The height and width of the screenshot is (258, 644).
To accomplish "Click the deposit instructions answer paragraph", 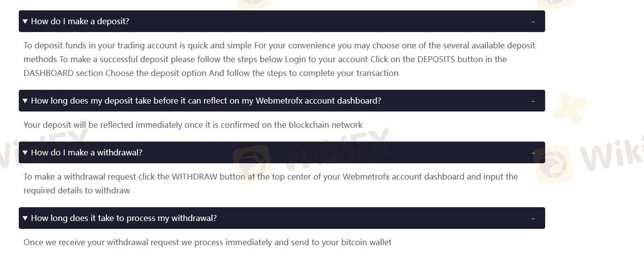I will 279,59.
